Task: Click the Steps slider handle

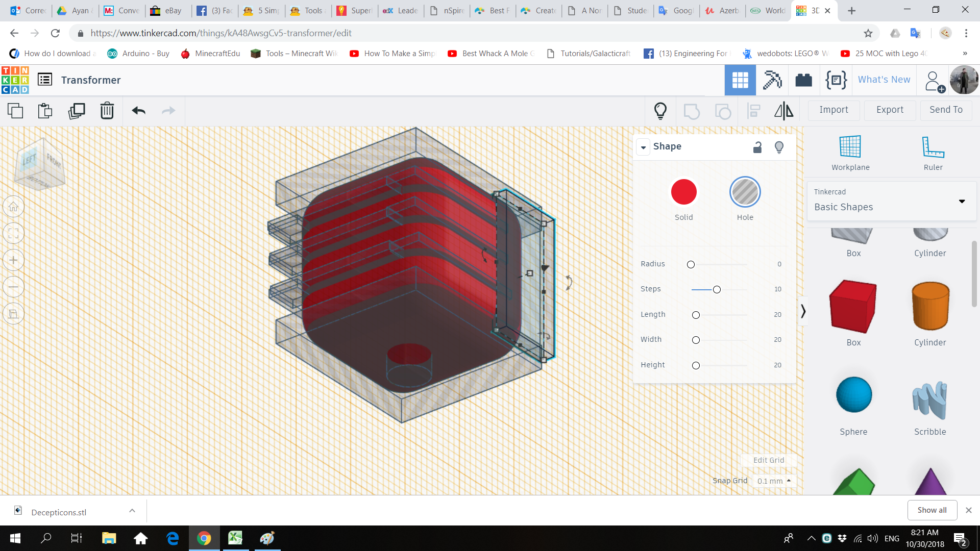Action: [717, 290]
